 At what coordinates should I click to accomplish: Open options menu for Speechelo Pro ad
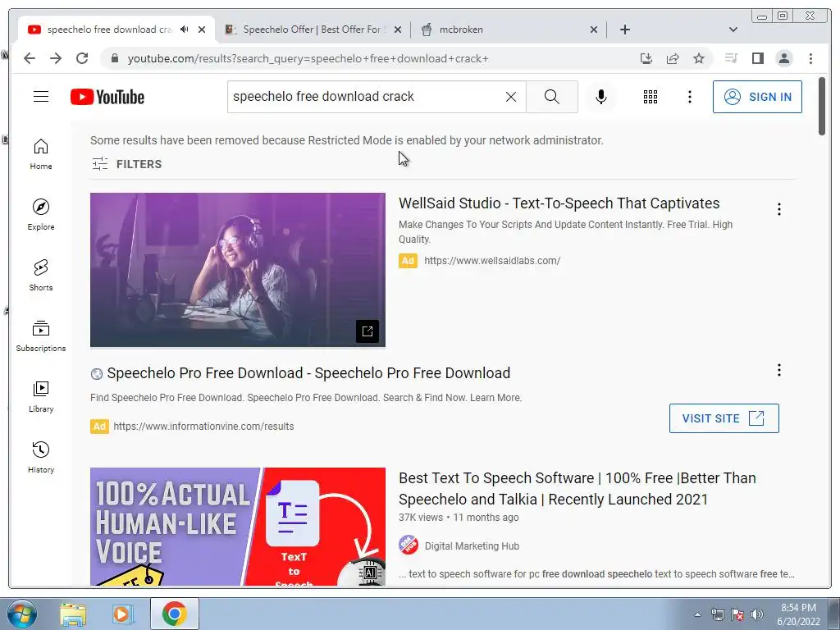click(779, 370)
